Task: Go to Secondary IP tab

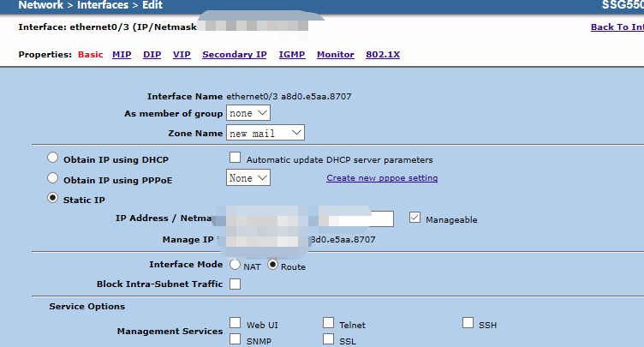Action: pos(234,55)
